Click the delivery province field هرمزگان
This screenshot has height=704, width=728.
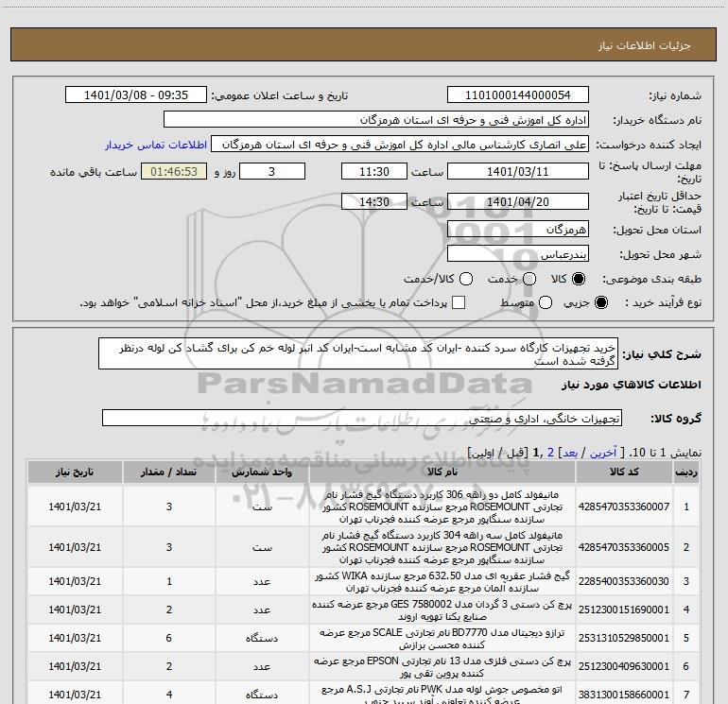518,229
